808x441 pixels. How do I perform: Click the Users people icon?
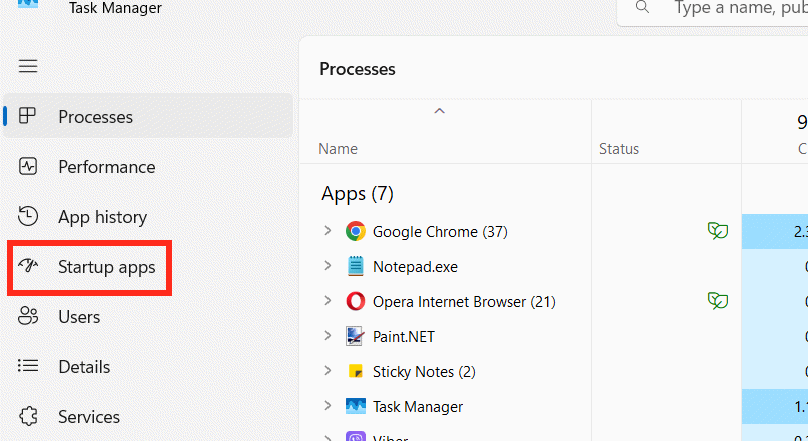pyautogui.click(x=28, y=316)
